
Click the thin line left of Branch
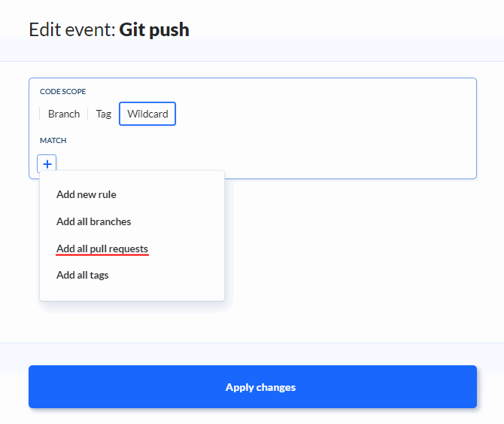click(x=40, y=114)
